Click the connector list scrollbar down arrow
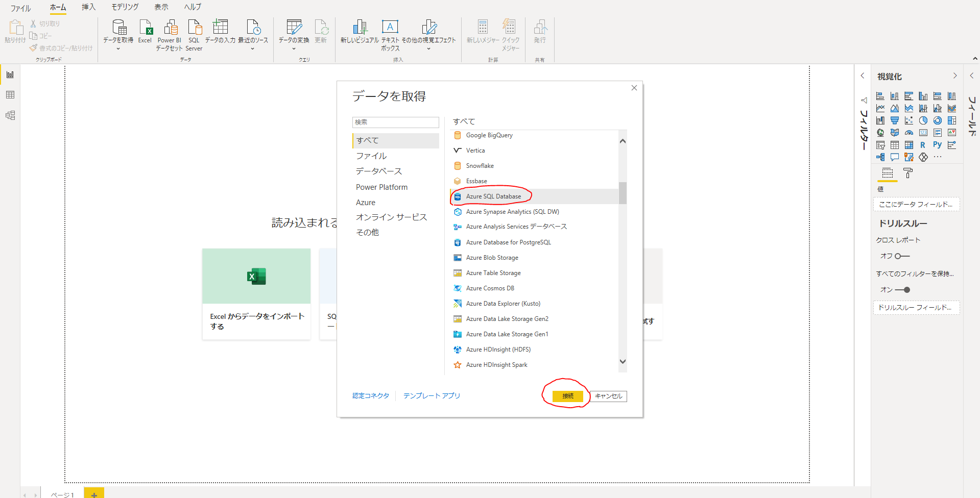The image size is (980, 498). (x=623, y=361)
